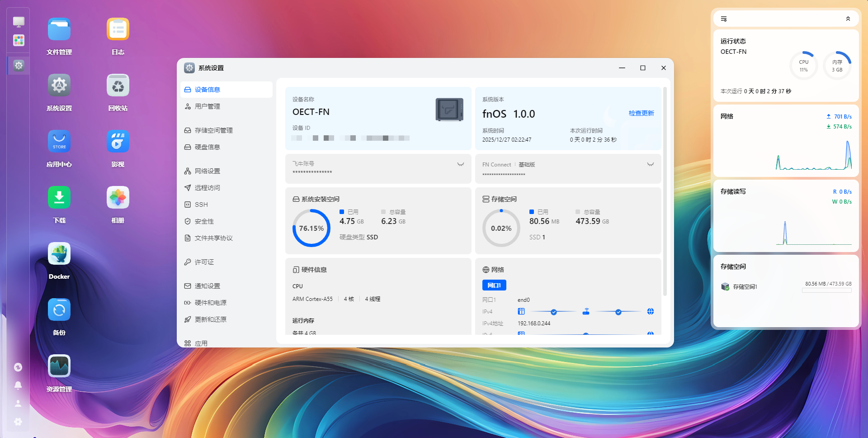The width and height of the screenshot is (868, 438).
Task: Select the running 系统设置 gear in dock
Action: pyautogui.click(x=19, y=66)
